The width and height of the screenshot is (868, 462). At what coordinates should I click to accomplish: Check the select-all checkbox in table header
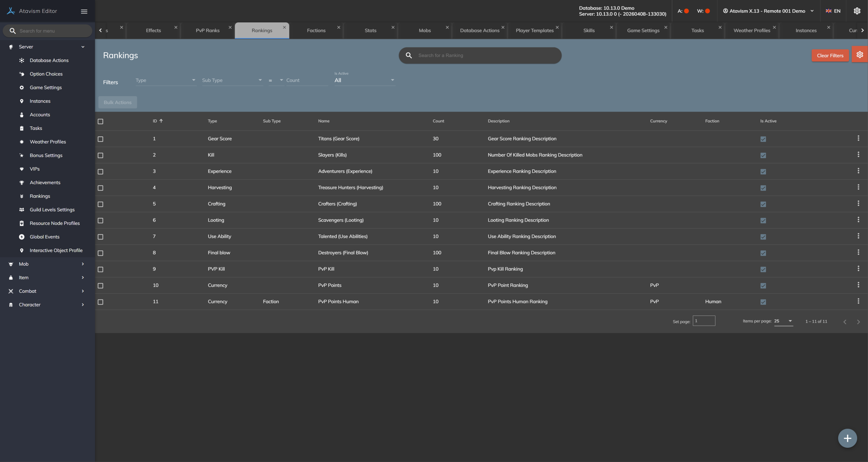coord(100,121)
